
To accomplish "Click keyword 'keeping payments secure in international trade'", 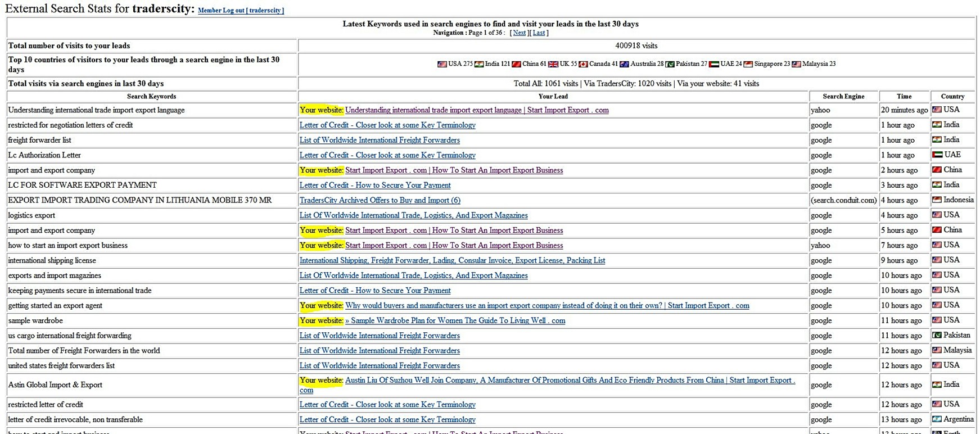I will point(80,291).
